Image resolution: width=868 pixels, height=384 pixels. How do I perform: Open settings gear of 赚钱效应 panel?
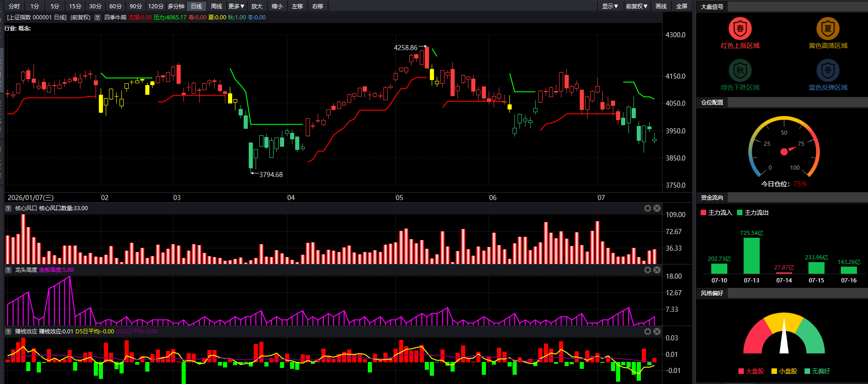pyautogui.click(x=648, y=332)
